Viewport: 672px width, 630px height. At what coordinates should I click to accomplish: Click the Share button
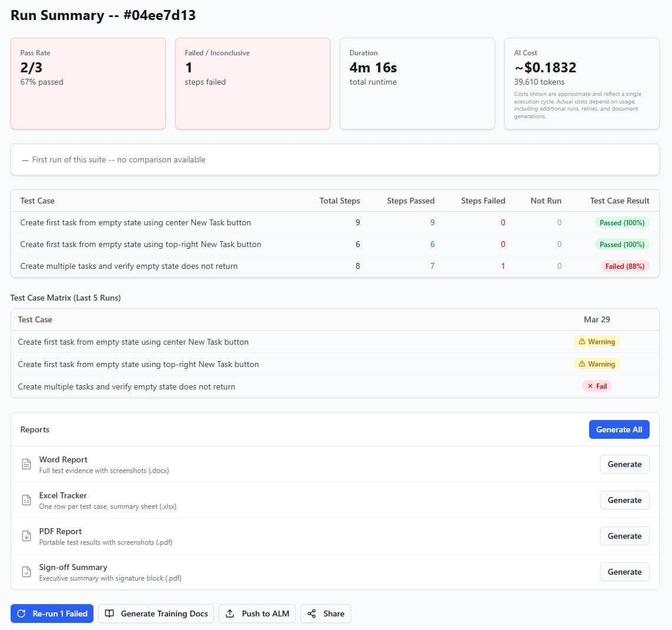click(325, 614)
